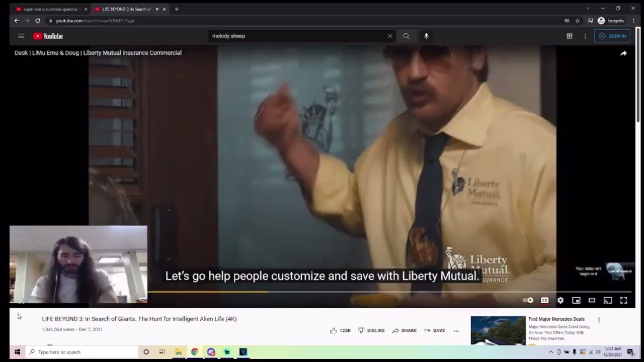644x362 pixels.
Task: Toggle the autoplay switch in the player
Action: tap(528, 300)
